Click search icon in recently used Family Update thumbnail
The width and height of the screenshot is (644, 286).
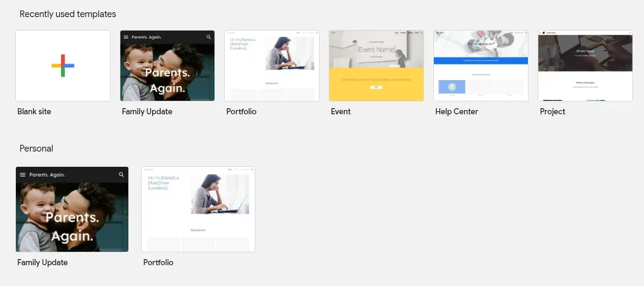tap(208, 37)
